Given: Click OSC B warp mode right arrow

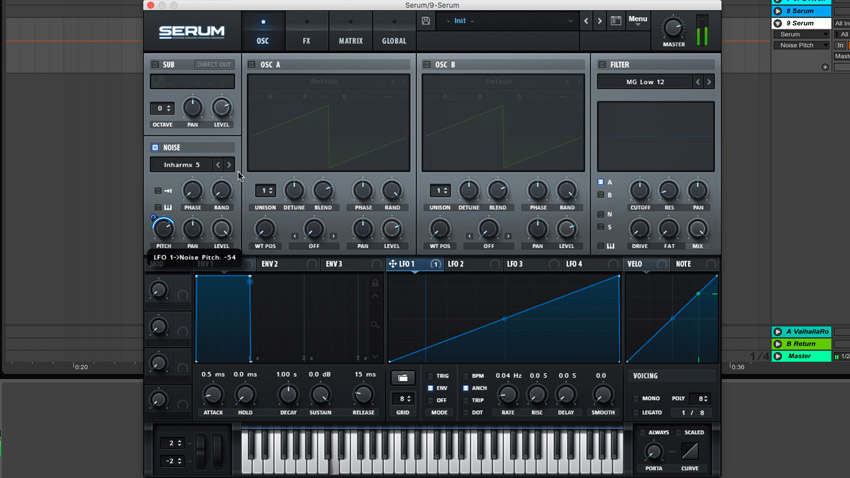Looking at the screenshot, I should point(508,236).
